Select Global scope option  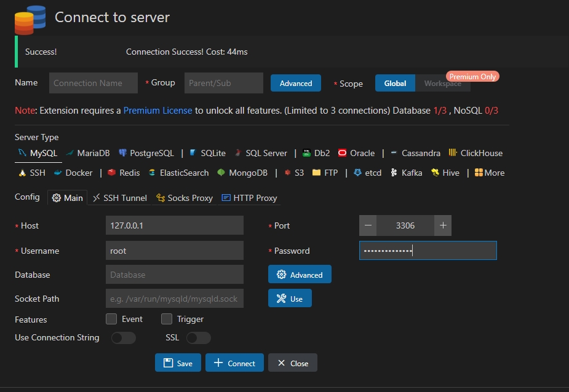pos(395,84)
